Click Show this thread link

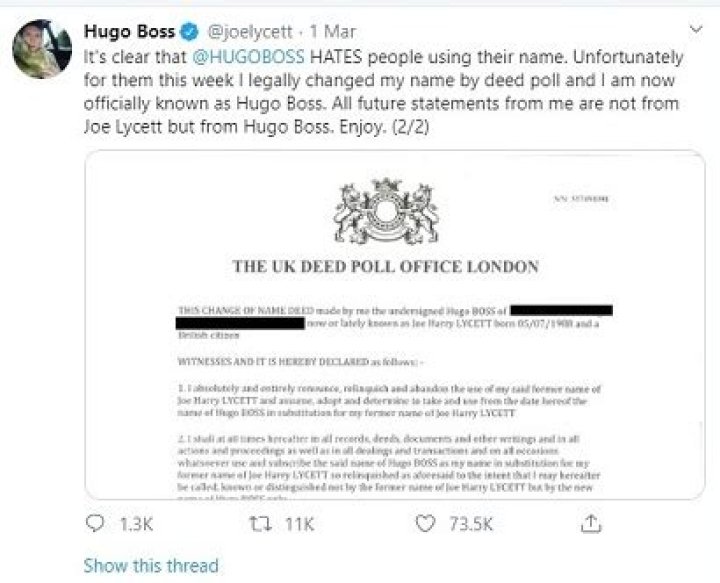coord(151,565)
